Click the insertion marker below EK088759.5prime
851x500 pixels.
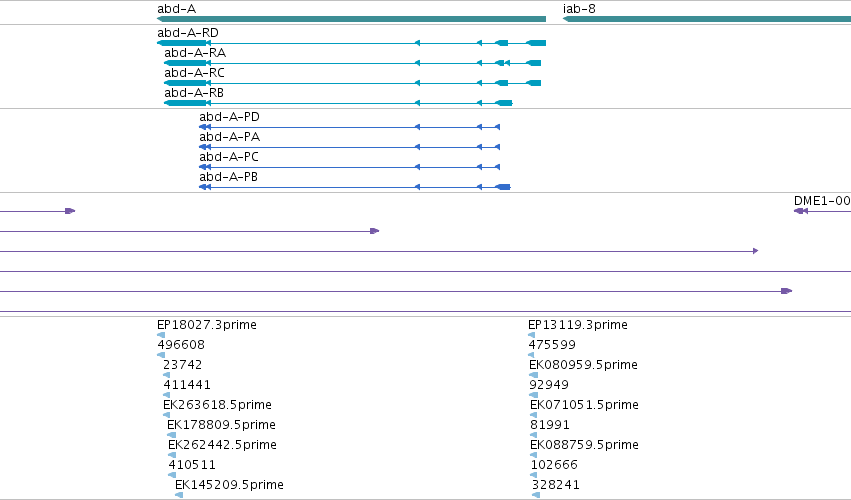point(534,455)
